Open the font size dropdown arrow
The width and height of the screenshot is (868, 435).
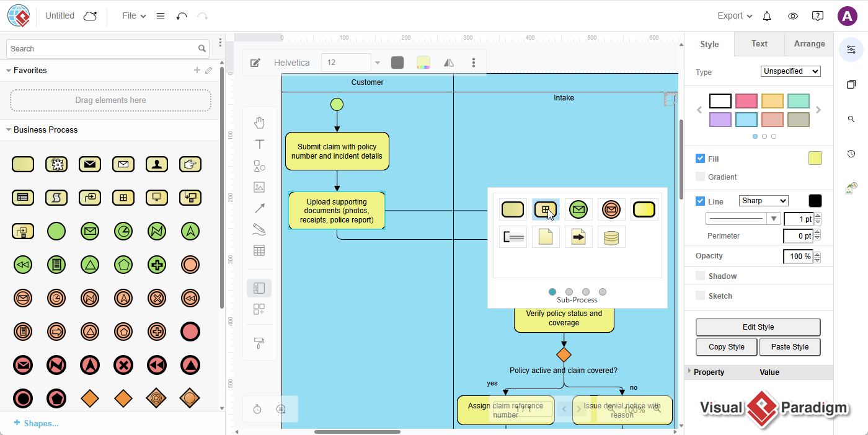point(378,63)
